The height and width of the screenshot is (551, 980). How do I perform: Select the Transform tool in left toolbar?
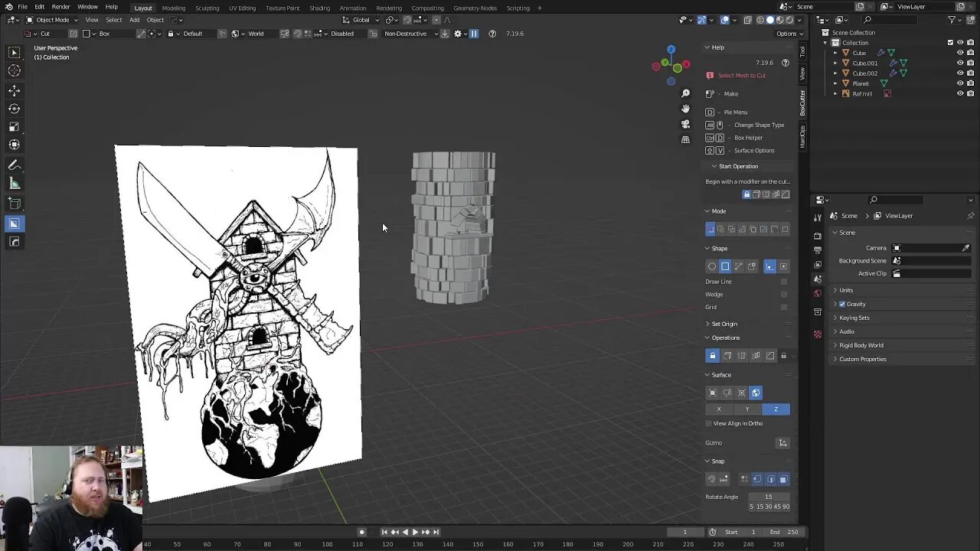(14, 145)
